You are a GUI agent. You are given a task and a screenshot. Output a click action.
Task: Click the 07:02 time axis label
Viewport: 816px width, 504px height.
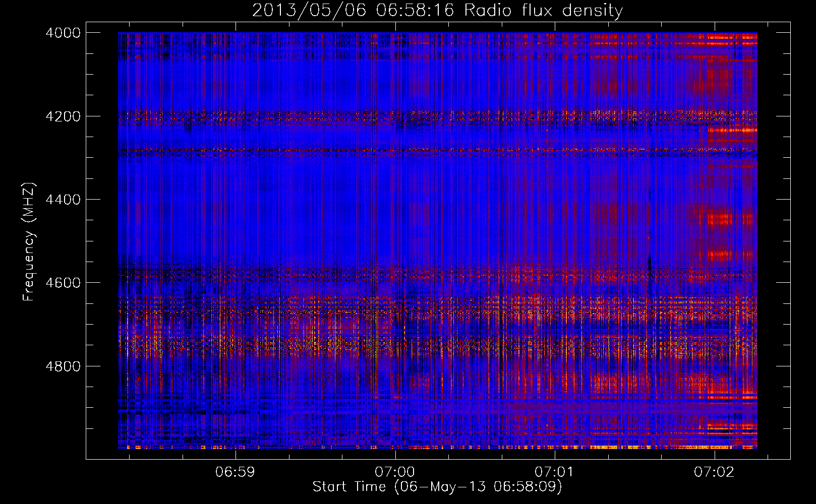[x=714, y=472]
